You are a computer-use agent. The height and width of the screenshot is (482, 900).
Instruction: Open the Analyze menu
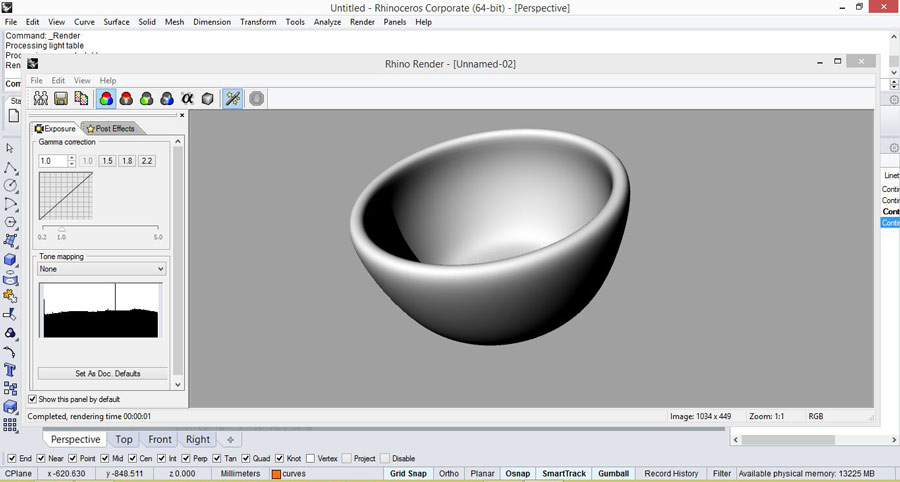point(327,22)
